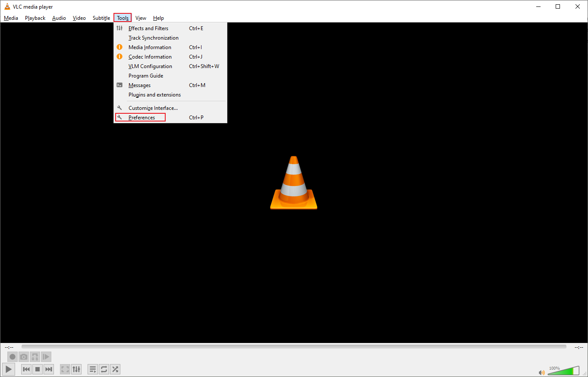Open VLM Configuration

tap(150, 66)
